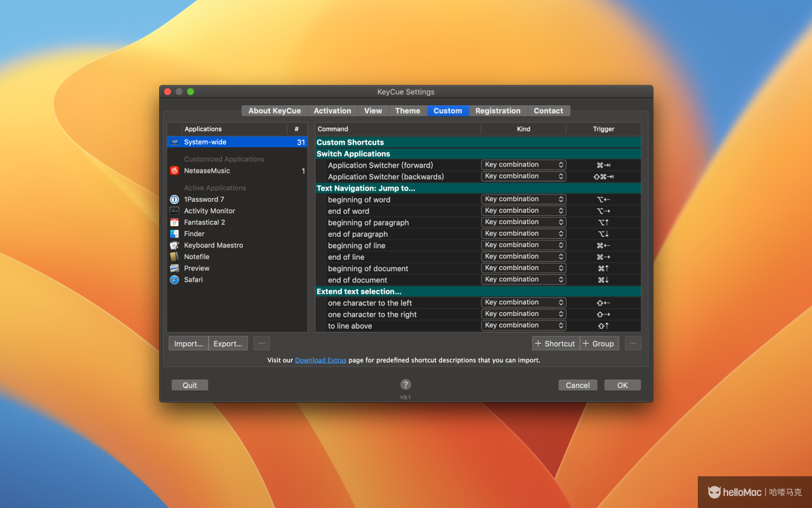
Task: Open Kind dropdown for beginning of document
Action: point(523,267)
